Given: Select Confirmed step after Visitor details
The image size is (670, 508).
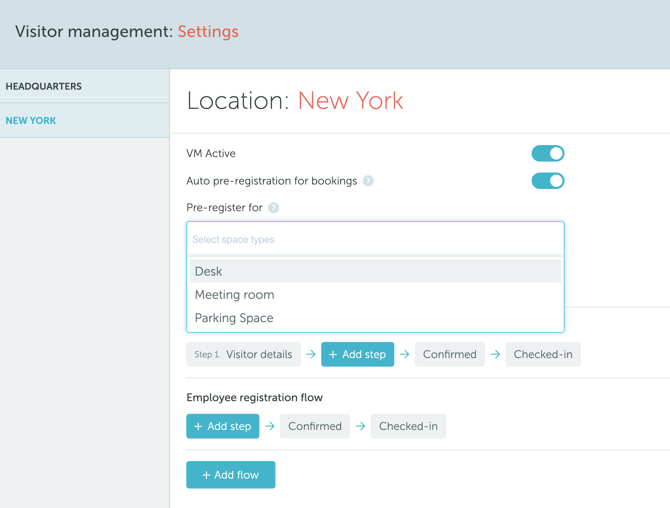Looking at the screenshot, I should (450, 354).
